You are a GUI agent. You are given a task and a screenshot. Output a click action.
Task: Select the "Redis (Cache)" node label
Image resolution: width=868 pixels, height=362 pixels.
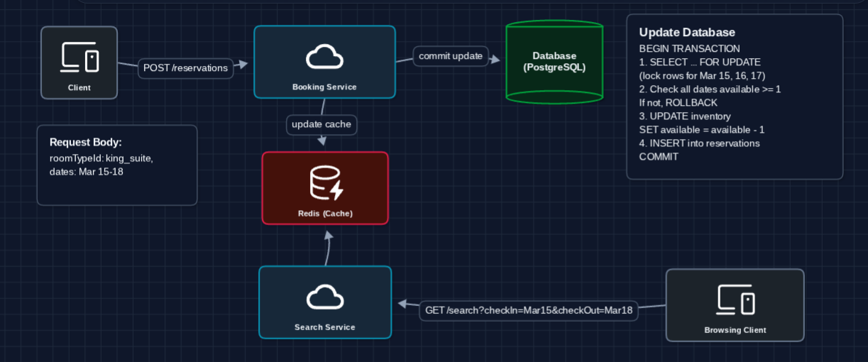coord(325,213)
